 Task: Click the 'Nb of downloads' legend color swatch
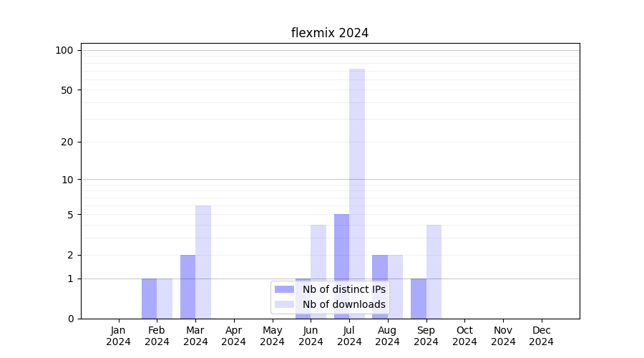tap(284, 304)
